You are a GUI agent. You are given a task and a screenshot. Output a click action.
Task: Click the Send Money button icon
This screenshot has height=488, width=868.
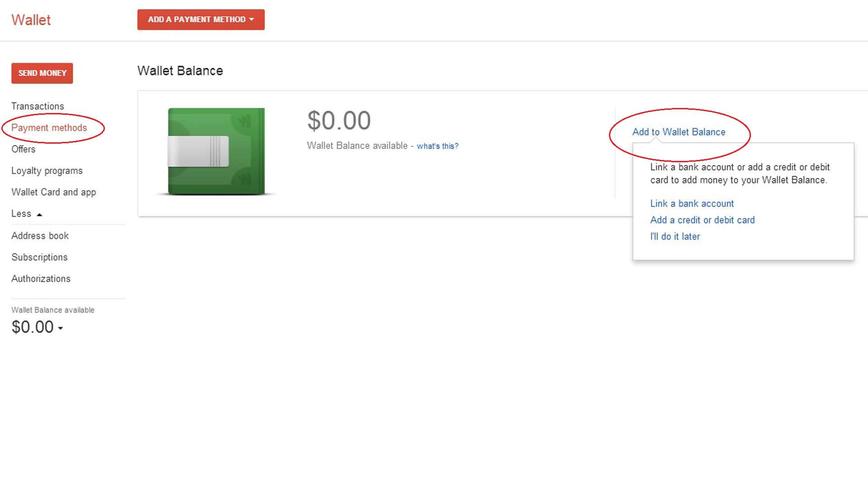(41, 73)
